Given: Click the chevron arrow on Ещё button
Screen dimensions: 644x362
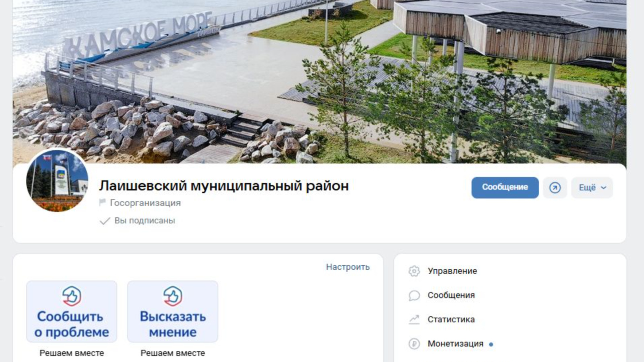Looking at the screenshot, I should click(x=603, y=188).
